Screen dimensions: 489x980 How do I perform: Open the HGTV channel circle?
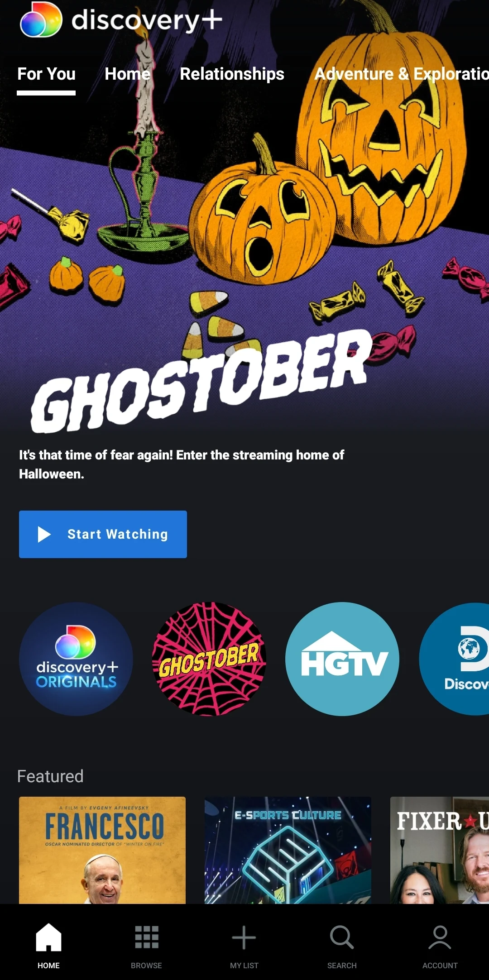click(342, 659)
